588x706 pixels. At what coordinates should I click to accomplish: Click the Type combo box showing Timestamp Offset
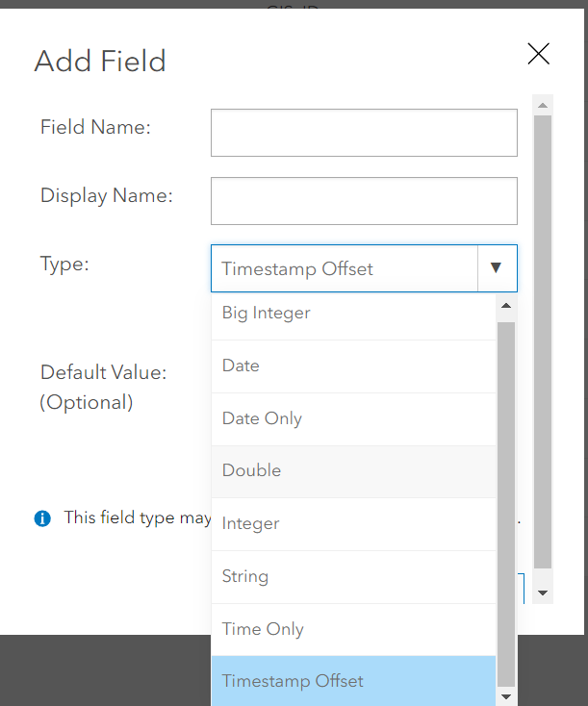(345, 268)
